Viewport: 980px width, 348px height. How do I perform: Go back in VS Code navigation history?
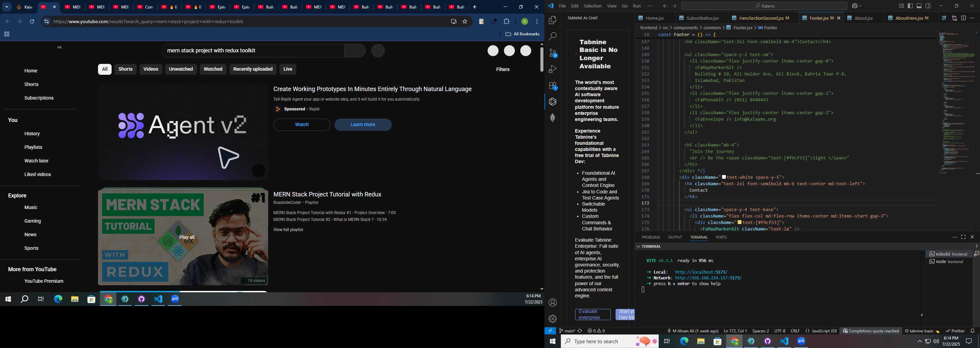pos(665,6)
